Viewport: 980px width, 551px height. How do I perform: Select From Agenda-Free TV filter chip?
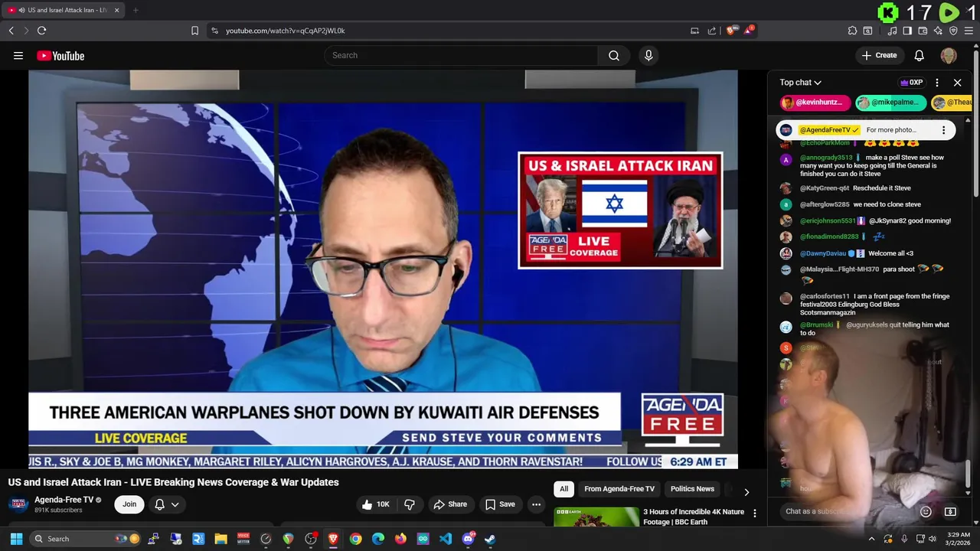619,489
